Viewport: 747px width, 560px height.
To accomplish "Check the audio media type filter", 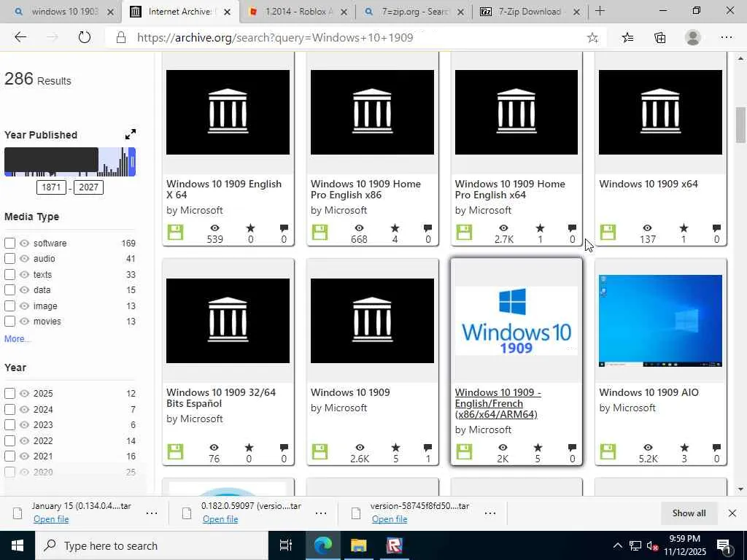I will point(10,259).
